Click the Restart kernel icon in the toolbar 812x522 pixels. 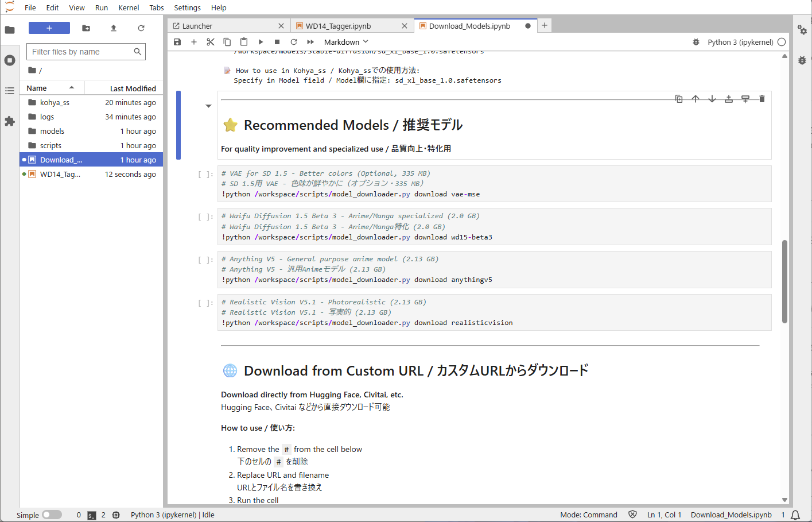[x=293, y=41]
